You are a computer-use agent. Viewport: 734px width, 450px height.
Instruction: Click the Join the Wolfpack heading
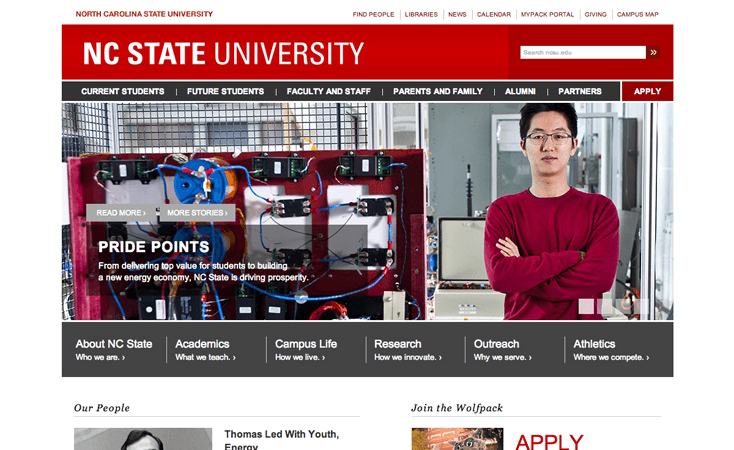(x=457, y=408)
